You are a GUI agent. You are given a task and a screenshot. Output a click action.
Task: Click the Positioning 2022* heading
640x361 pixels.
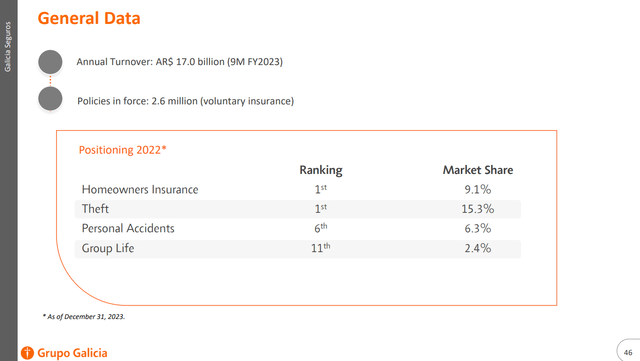point(122,150)
